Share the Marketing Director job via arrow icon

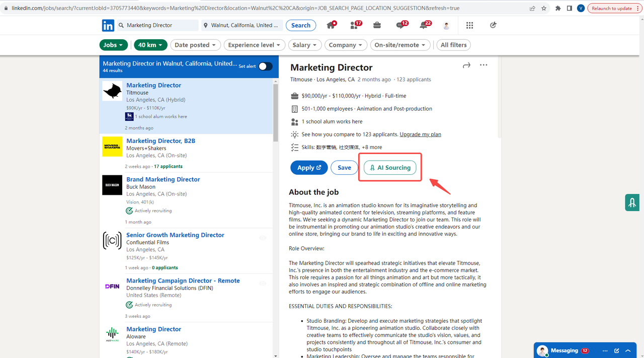pos(466,65)
